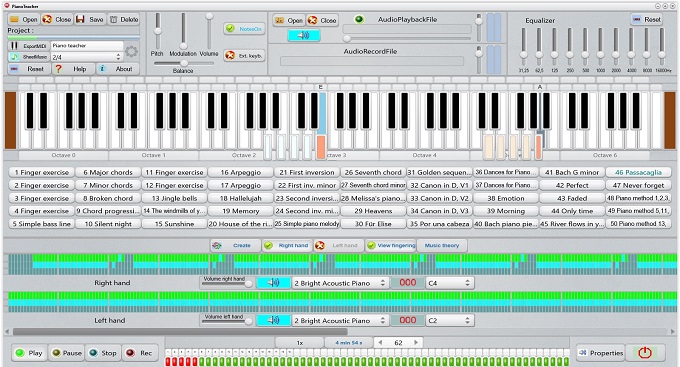Choose lesson 35 Por una cabeza
The height and width of the screenshot is (367, 680).
439,224
